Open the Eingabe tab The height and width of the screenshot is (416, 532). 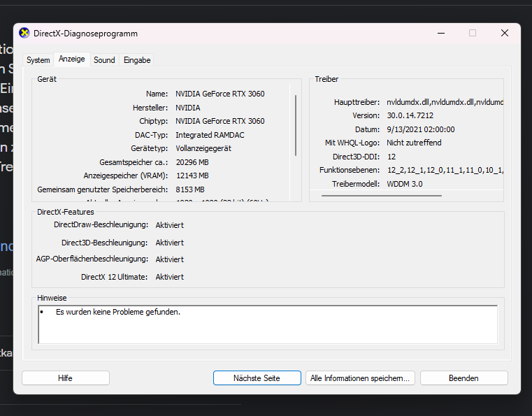point(137,60)
